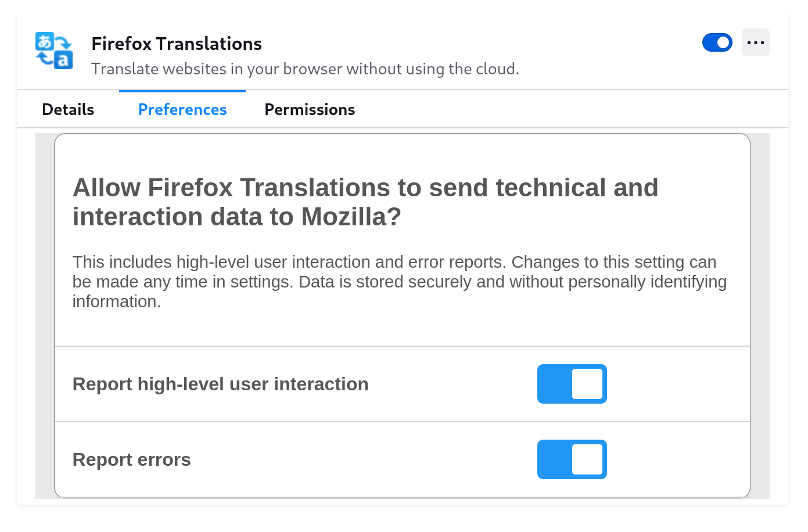808x532 pixels.
Task: Click the white knob of the extension enable toggle
Action: tap(723, 42)
